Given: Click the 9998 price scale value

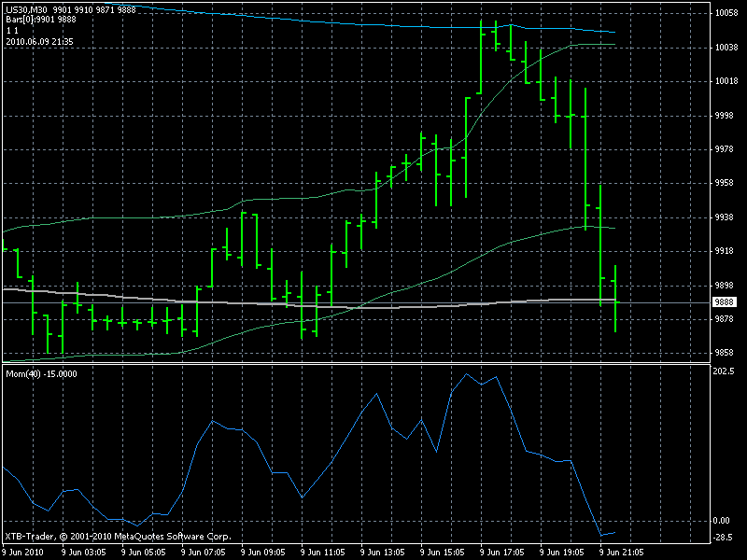Looking at the screenshot, I should [725, 115].
